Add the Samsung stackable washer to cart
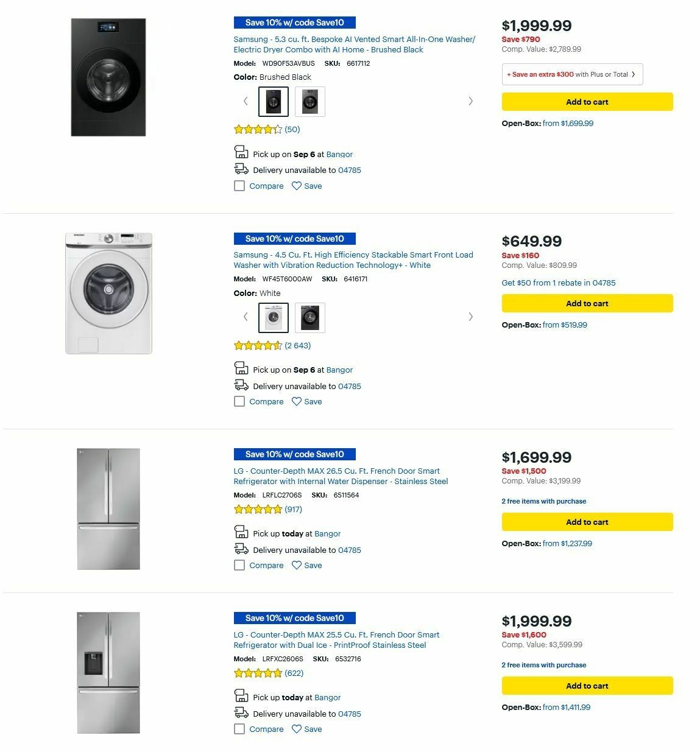This screenshot has height=752, width=700. click(587, 303)
